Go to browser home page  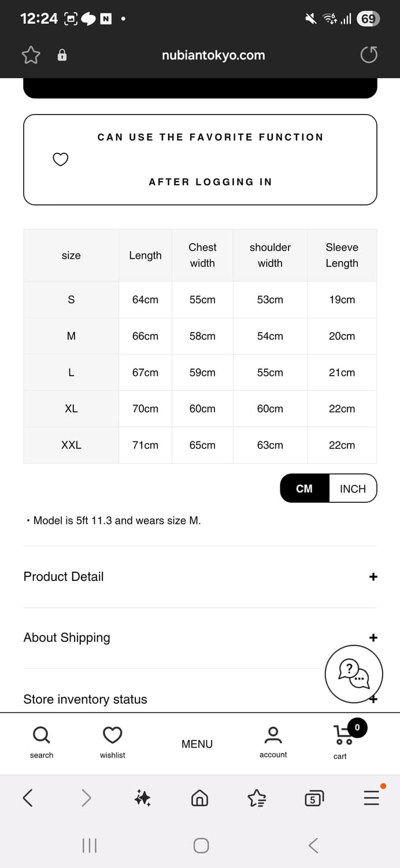(x=199, y=798)
